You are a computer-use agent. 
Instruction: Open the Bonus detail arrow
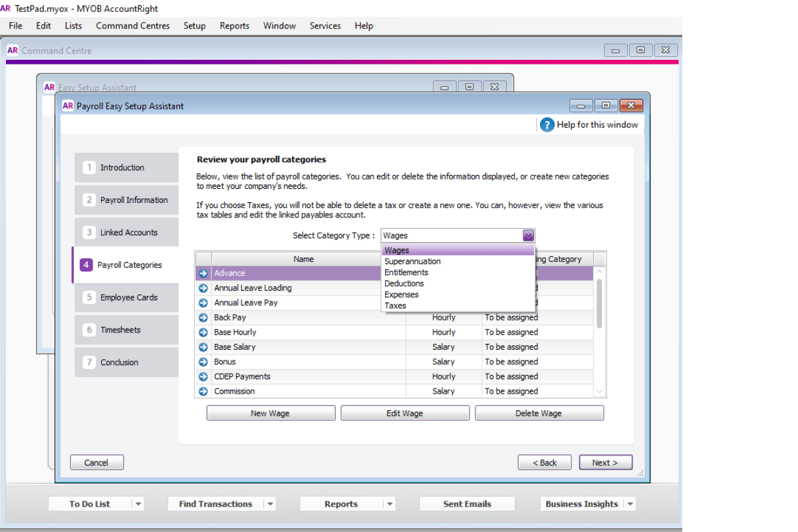point(203,361)
